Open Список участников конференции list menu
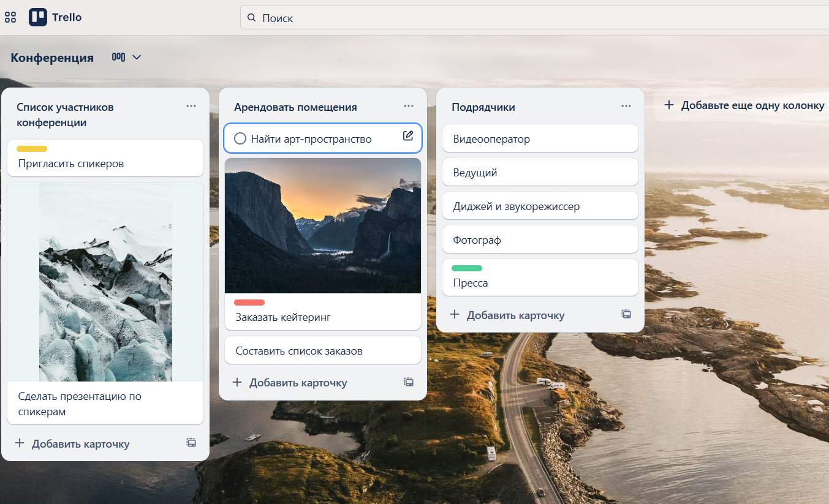This screenshot has height=504, width=829. click(x=191, y=106)
